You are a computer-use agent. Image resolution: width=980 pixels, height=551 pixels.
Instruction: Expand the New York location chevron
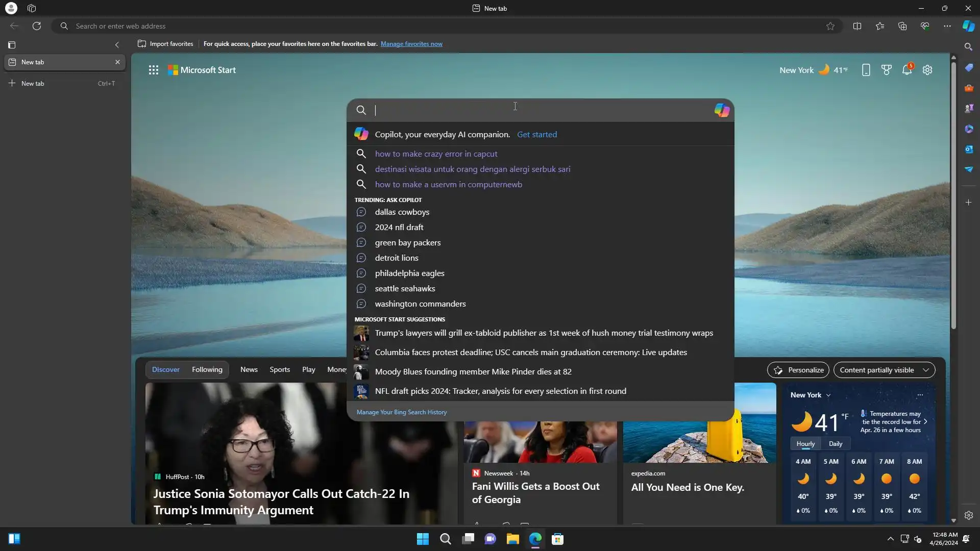828,395
